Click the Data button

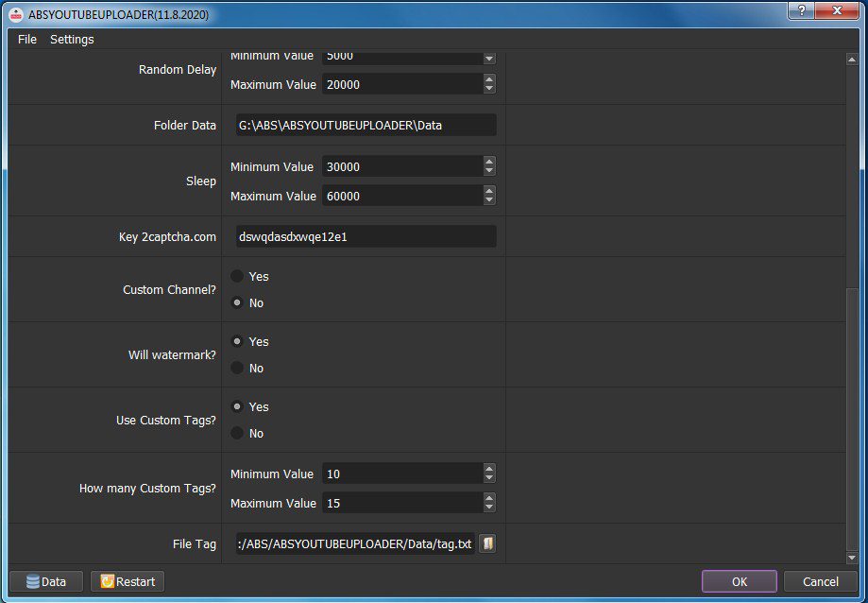tap(46, 581)
